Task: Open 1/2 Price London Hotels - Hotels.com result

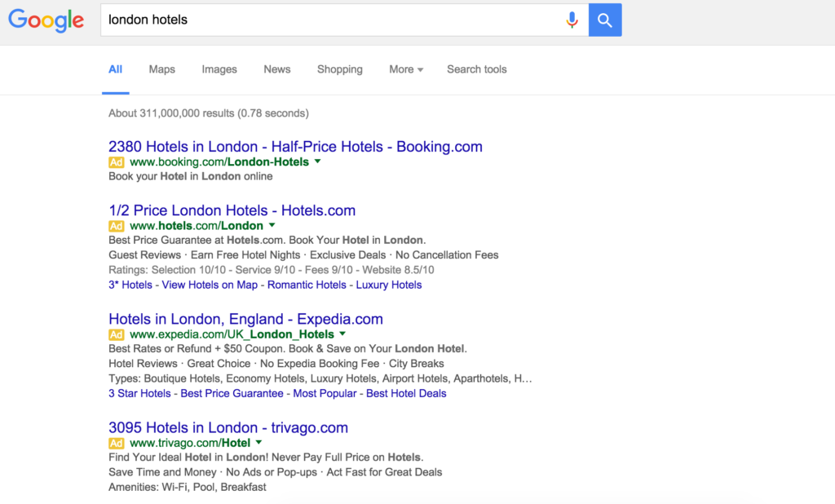Action: point(232,210)
